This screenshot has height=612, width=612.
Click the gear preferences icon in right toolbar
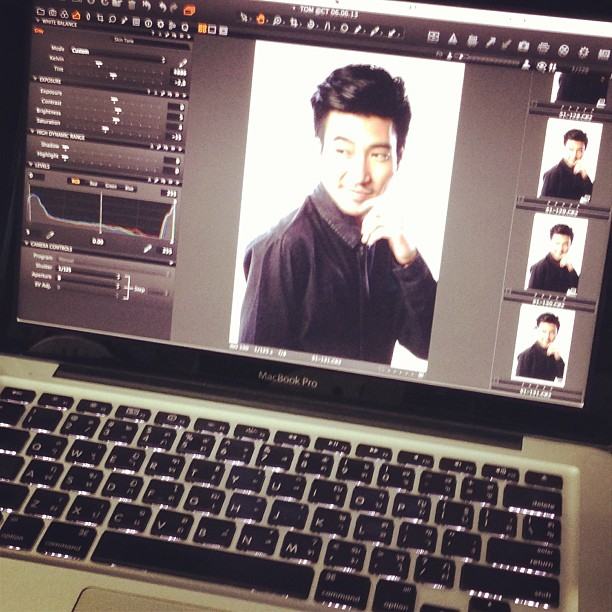click(583, 52)
